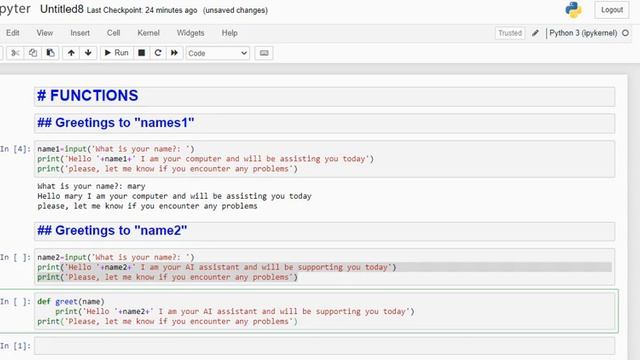
Task: Open the View menu
Action: click(x=44, y=33)
